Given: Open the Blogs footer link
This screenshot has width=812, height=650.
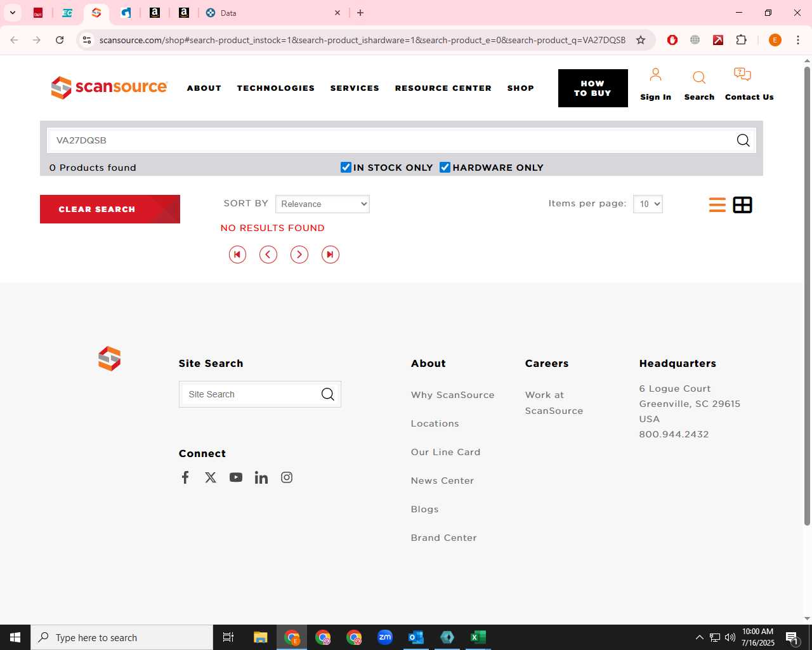Looking at the screenshot, I should click(x=424, y=509).
